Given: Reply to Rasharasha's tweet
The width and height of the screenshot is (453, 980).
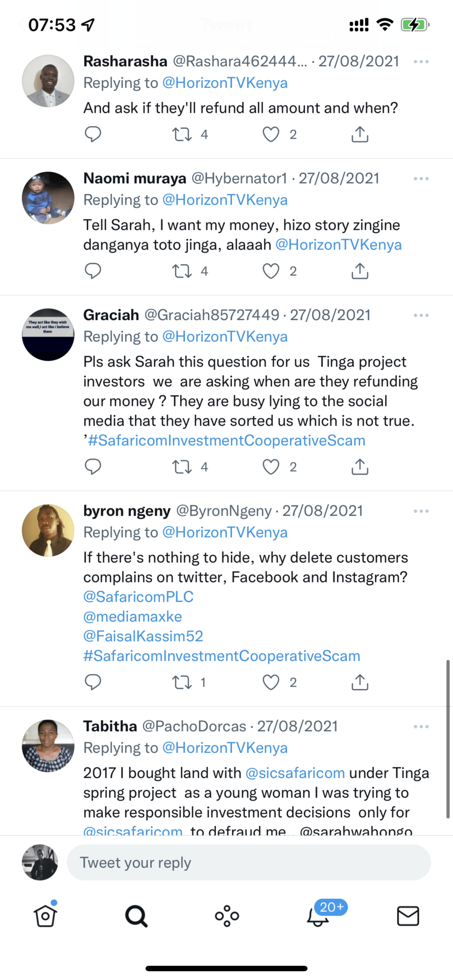Looking at the screenshot, I should pos(92,134).
